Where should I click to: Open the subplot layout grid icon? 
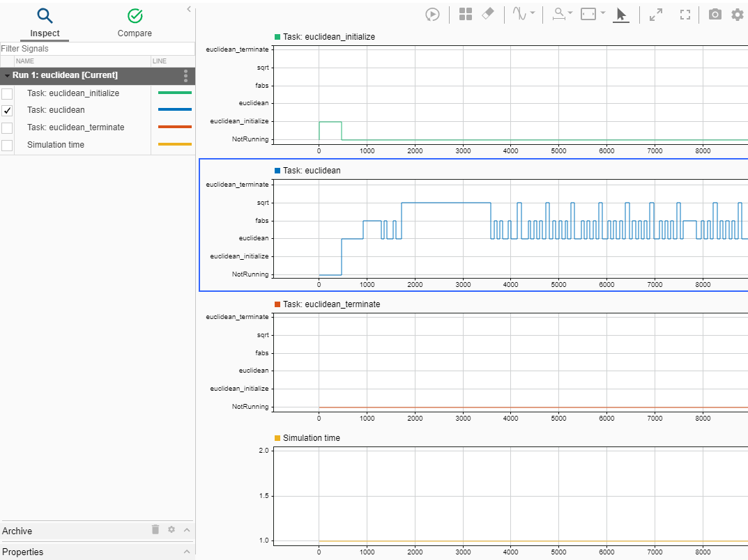pos(466,15)
